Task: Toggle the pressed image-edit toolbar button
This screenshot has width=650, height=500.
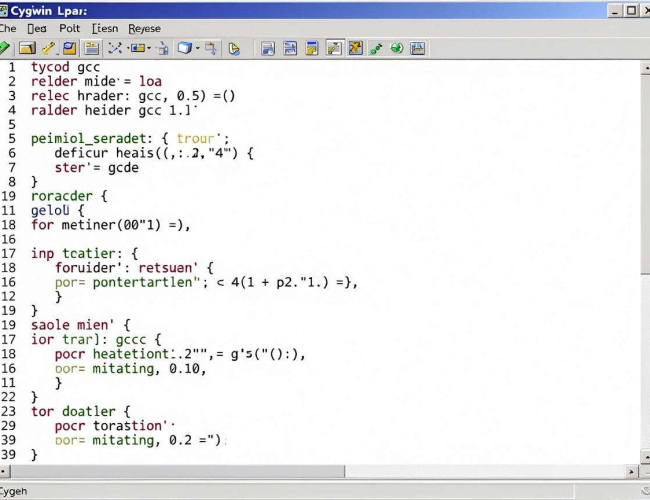Action: pos(334,48)
